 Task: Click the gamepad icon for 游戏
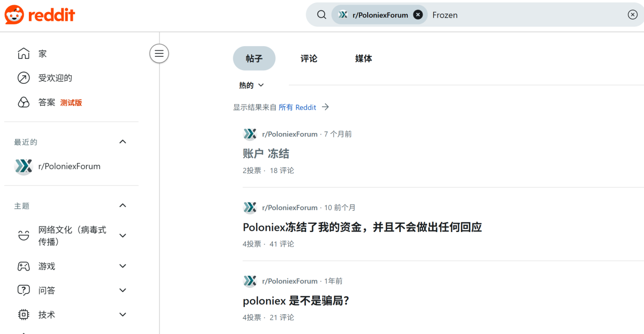coord(23,266)
